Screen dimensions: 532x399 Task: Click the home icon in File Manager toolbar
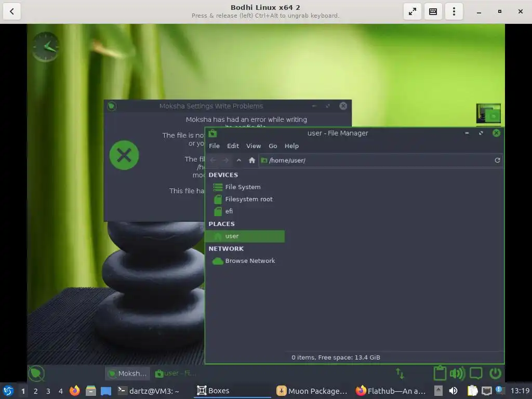[x=252, y=160]
